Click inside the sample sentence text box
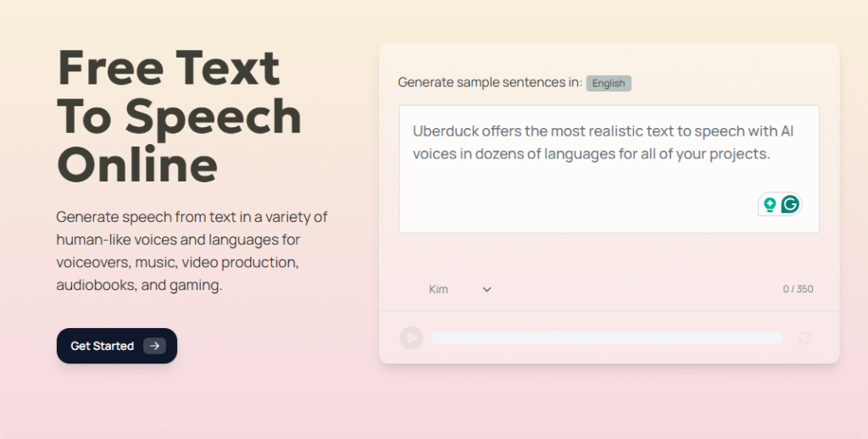868x439 pixels. 609,169
